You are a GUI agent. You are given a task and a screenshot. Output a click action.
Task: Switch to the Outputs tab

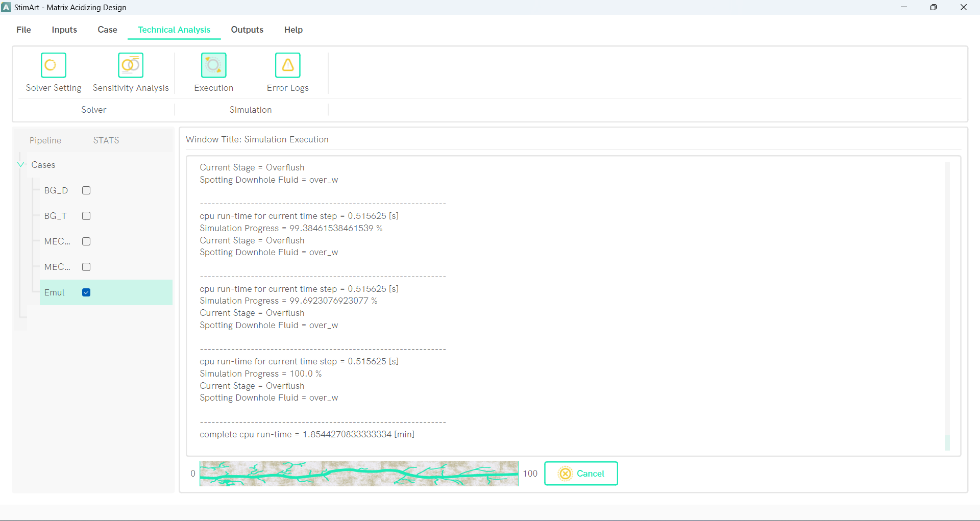click(x=247, y=30)
